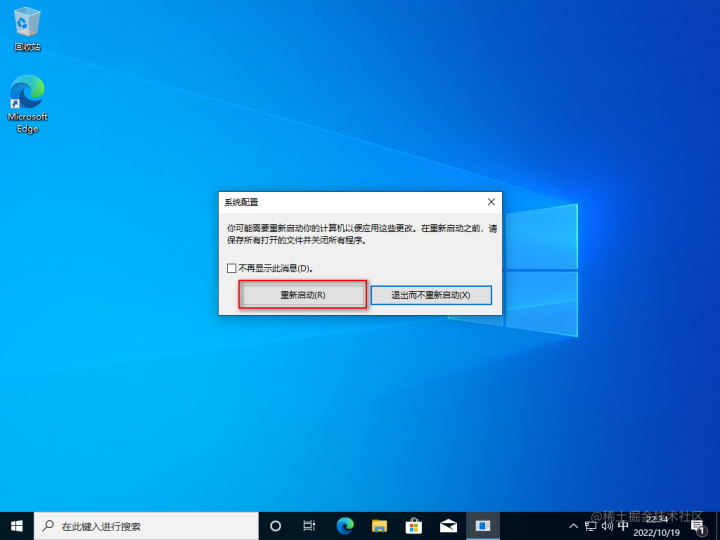Open Task View from the taskbar
Image resolution: width=720 pixels, height=540 pixels.
309,526
